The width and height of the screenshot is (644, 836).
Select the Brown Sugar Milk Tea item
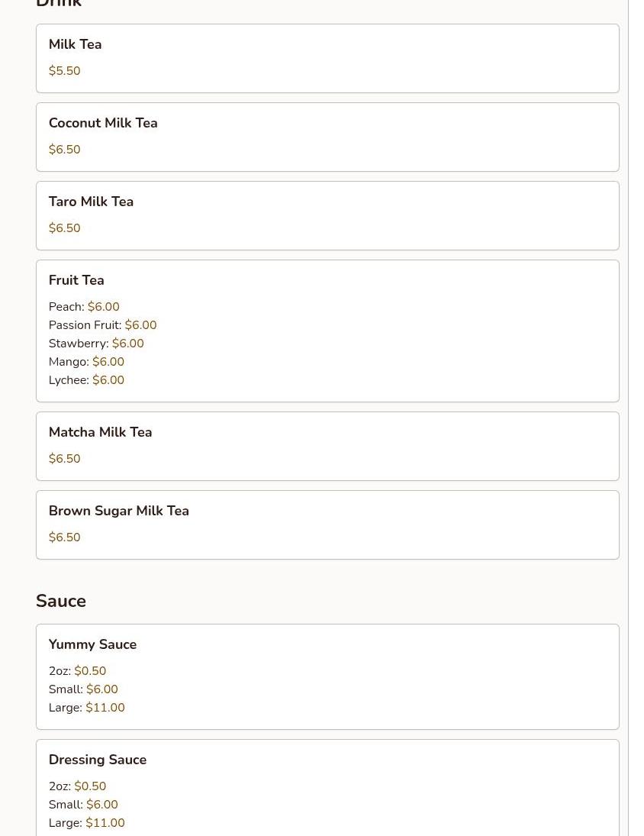tap(118, 511)
